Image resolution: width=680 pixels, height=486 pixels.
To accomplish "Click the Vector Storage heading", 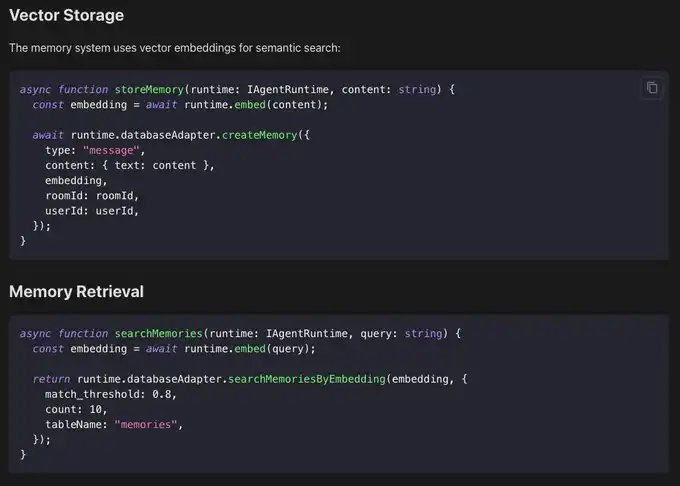I will tap(67, 16).
